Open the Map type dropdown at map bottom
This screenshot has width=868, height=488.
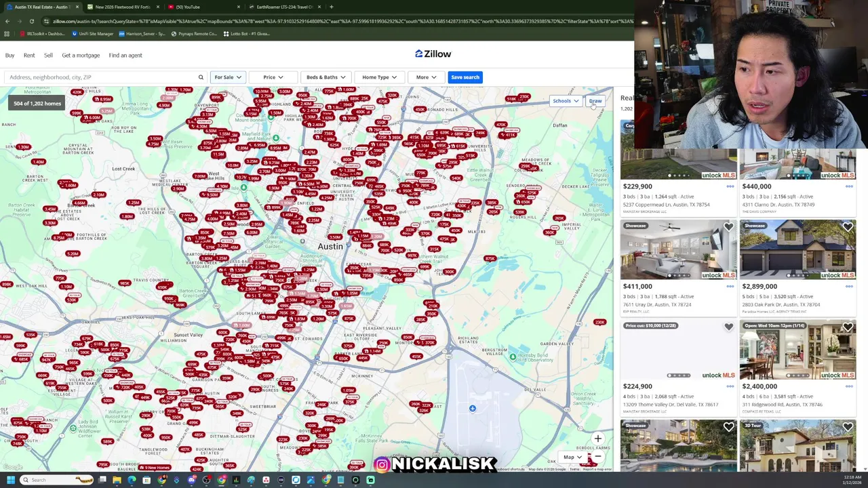pos(572,457)
